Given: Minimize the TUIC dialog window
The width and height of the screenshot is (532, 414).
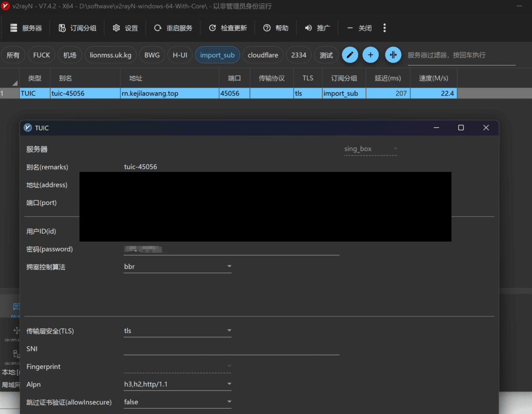Looking at the screenshot, I should (436, 128).
